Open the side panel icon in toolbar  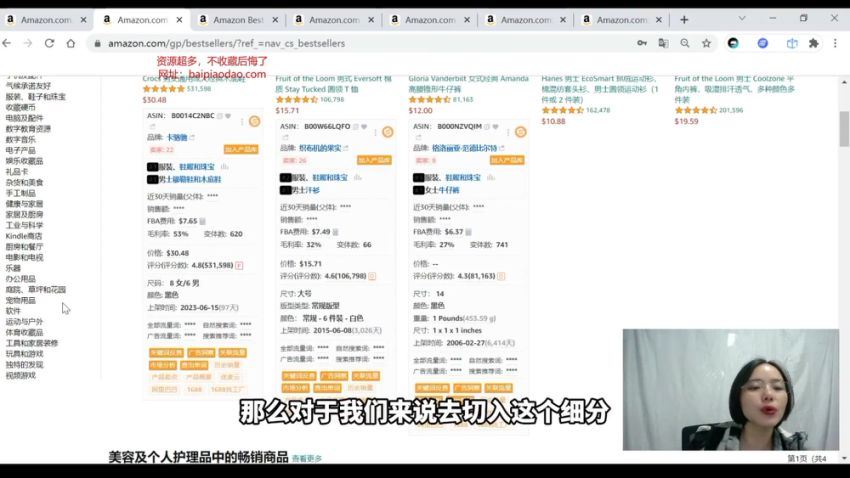coord(792,43)
